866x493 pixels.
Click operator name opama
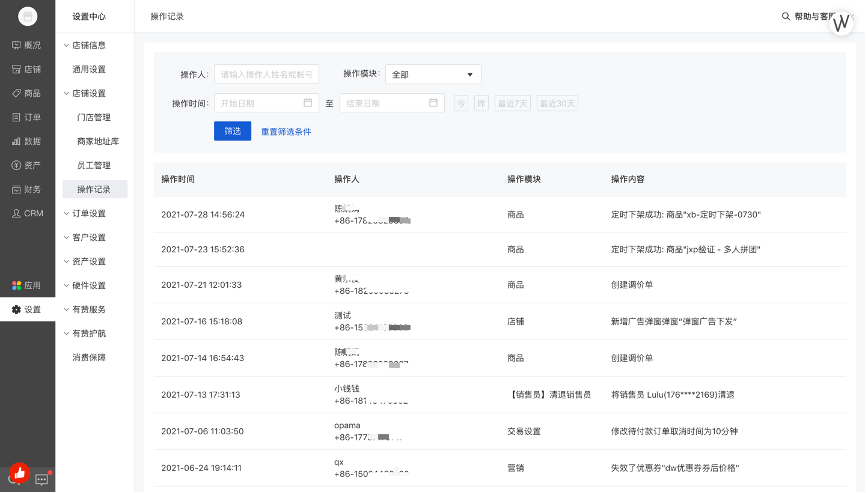(347, 426)
